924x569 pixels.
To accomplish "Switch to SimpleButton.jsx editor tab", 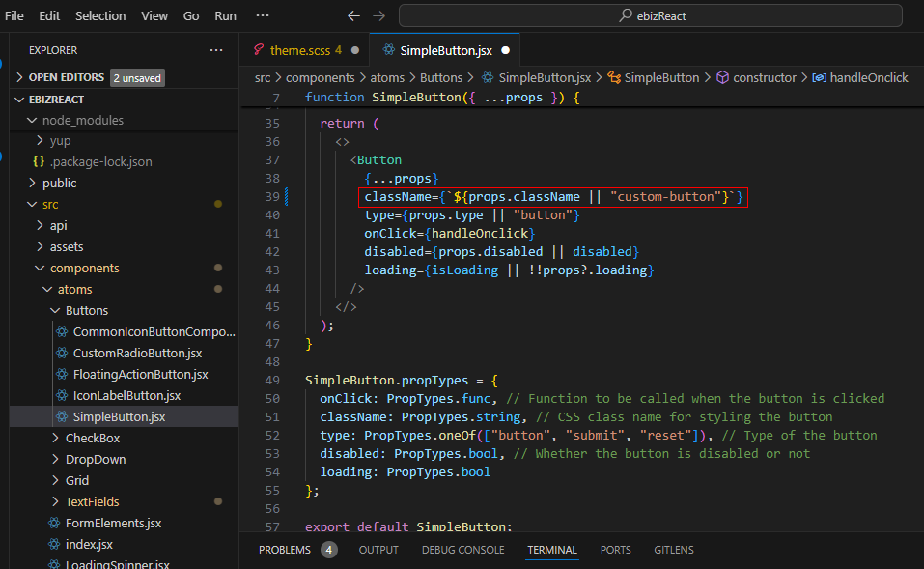I will [x=445, y=50].
